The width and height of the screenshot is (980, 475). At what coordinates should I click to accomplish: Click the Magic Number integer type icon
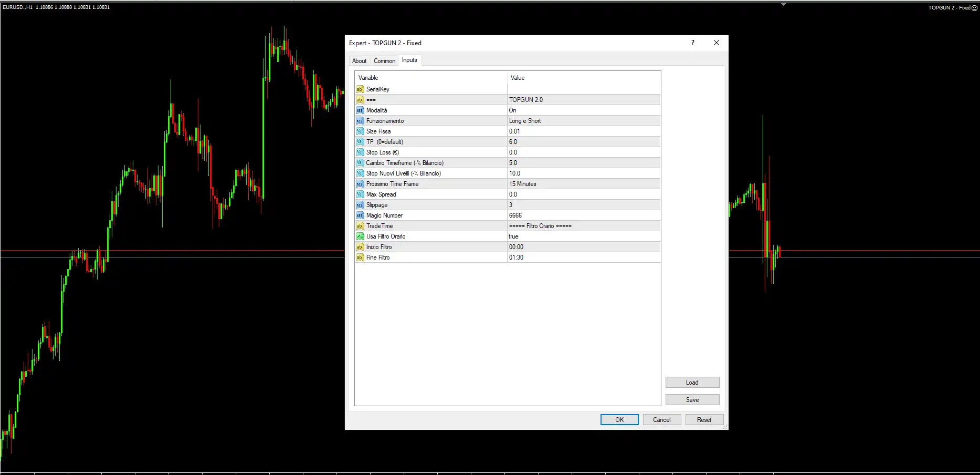[360, 215]
